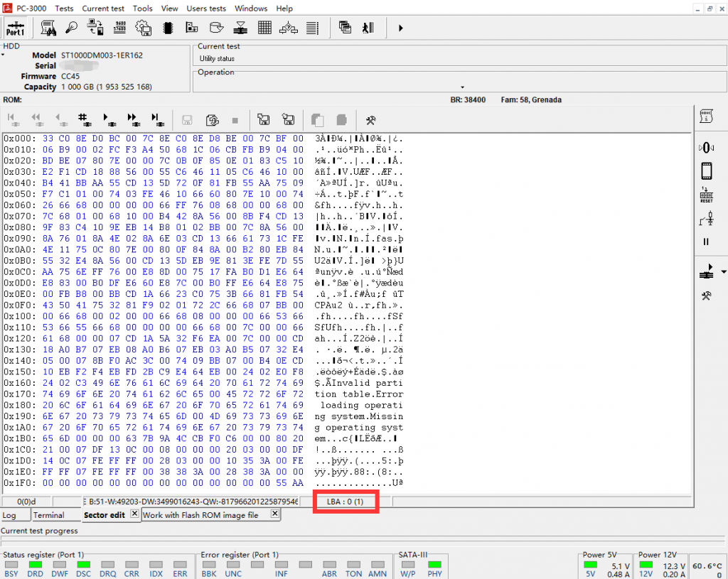The width and height of the screenshot is (728, 579).
Task: Click the grid sector map icon
Action: 264,28
